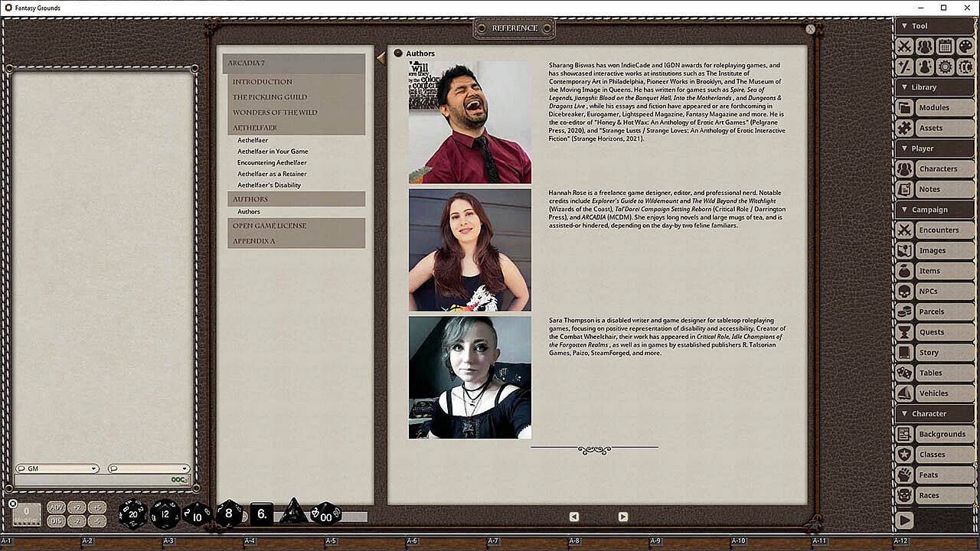
Task: Open the empty chat language dropdown
Action: [x=149, y=468]
